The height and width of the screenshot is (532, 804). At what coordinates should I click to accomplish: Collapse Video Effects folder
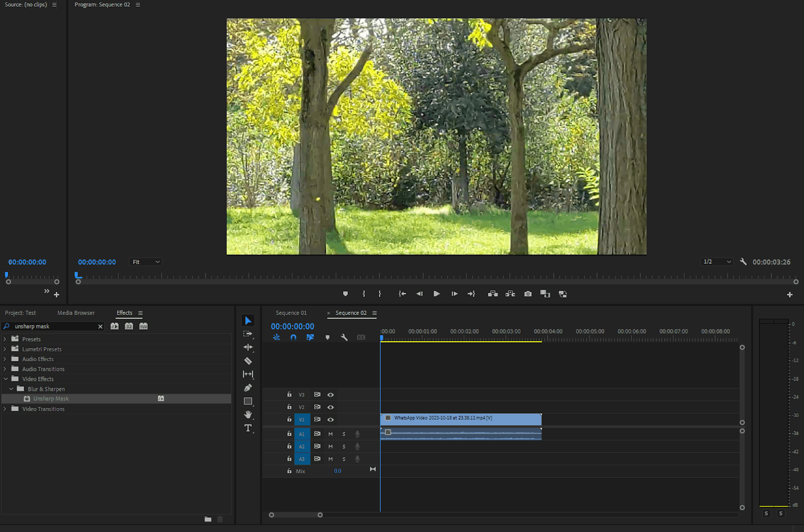6,379
